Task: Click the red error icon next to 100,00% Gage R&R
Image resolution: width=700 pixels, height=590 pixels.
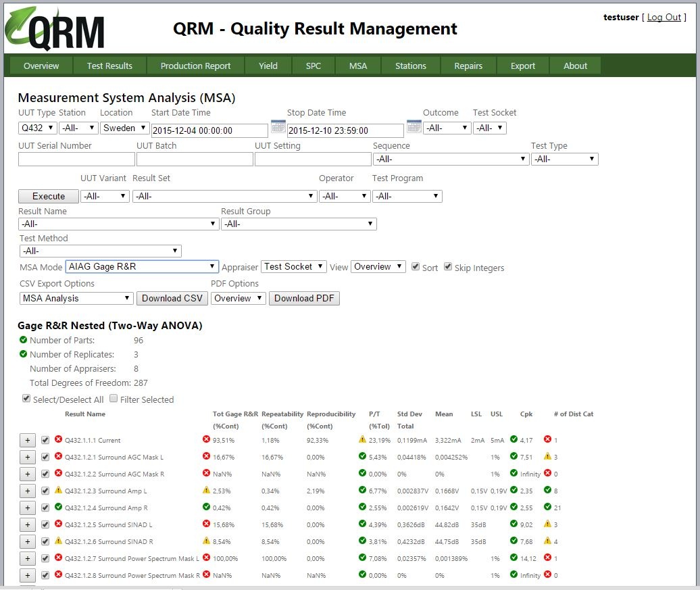Action: [x=206, y=558]
